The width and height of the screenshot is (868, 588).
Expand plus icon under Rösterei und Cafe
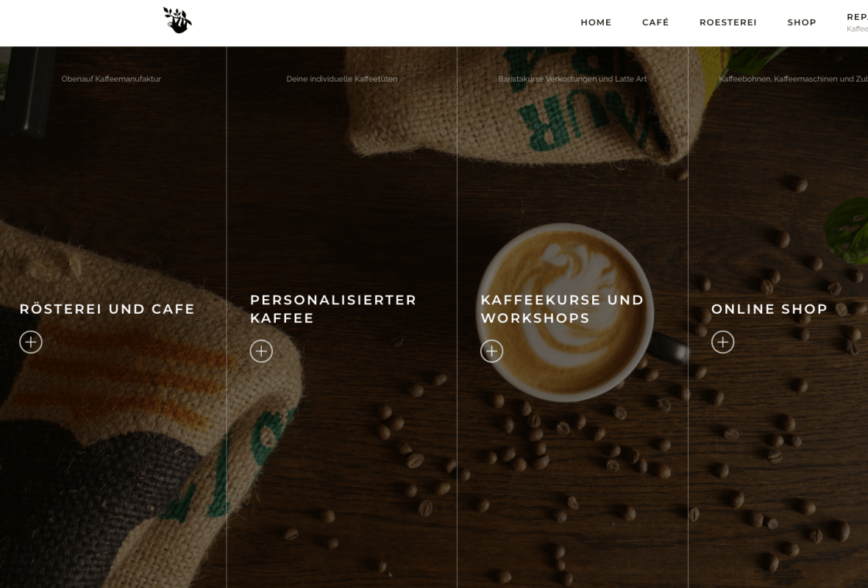click(x=31, y=342)
